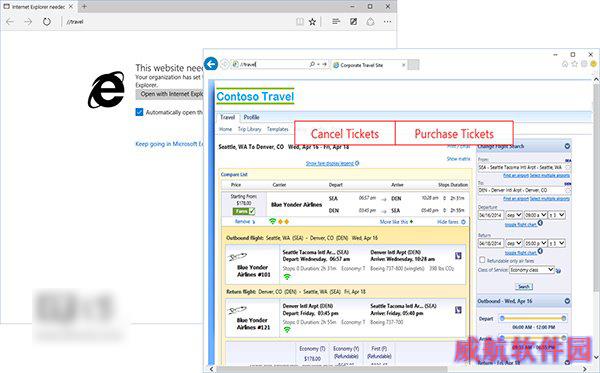Collapse Change Flight Search panel
Viewport: 600px width, 373px height.
(567, 146)
